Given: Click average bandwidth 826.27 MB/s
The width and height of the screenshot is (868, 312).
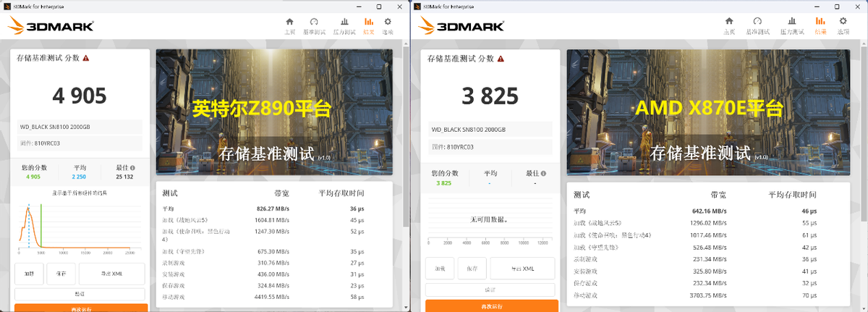Looking at the screenshot, I should (273, 208).
